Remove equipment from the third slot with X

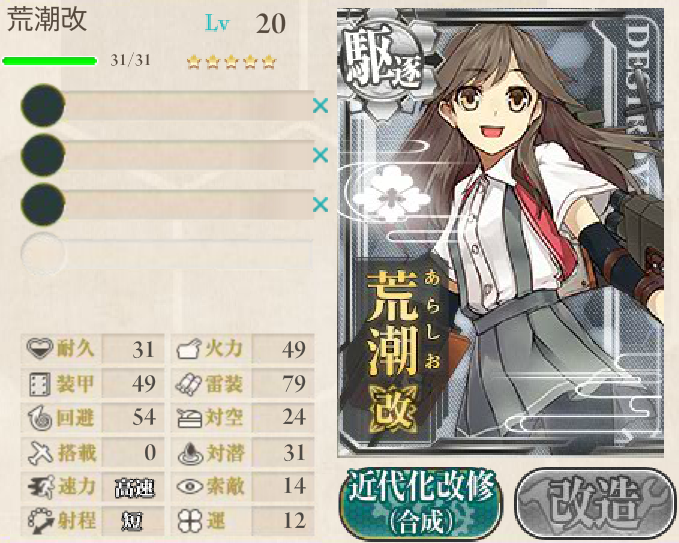320,204
